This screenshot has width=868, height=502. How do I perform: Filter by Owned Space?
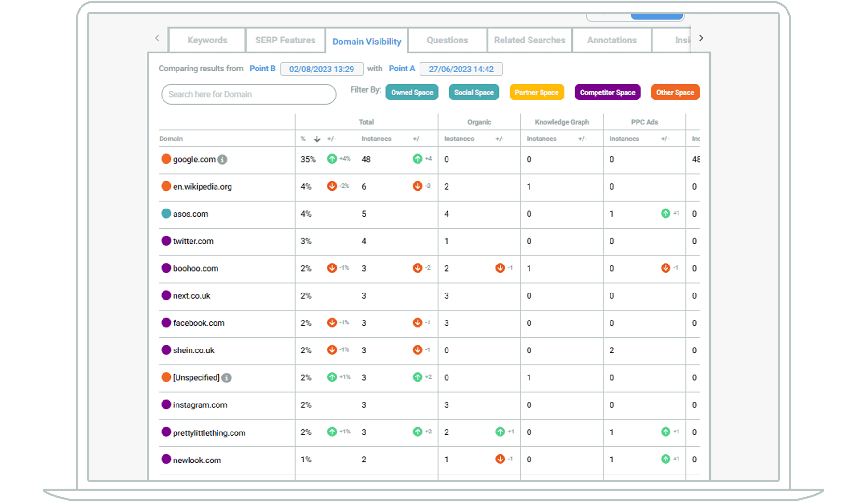tap(412, 92)
